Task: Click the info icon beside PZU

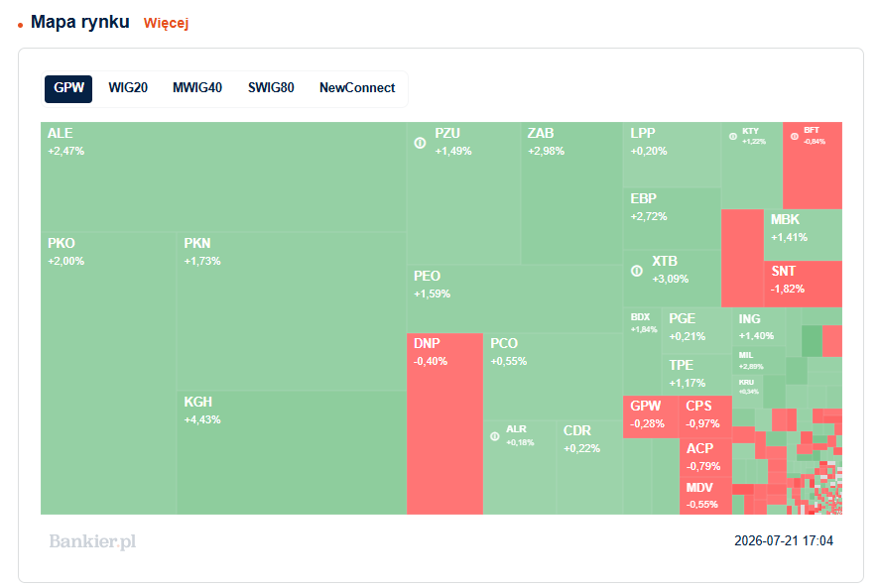Action: coord(420,143)
